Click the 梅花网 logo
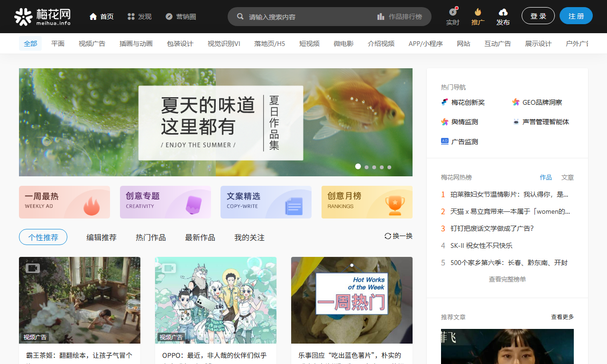The image size is (607, 364). click(x=43, y=17)
